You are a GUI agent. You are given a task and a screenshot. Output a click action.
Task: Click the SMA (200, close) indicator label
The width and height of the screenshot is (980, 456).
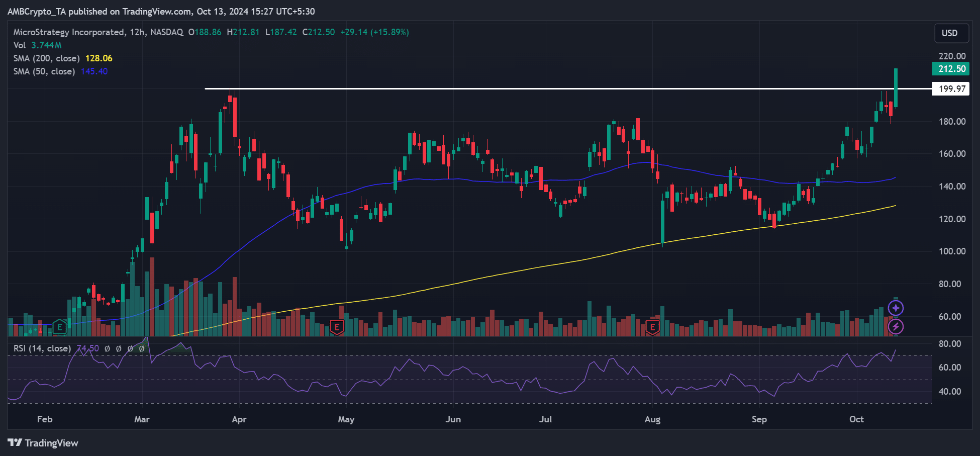[46, 58]
